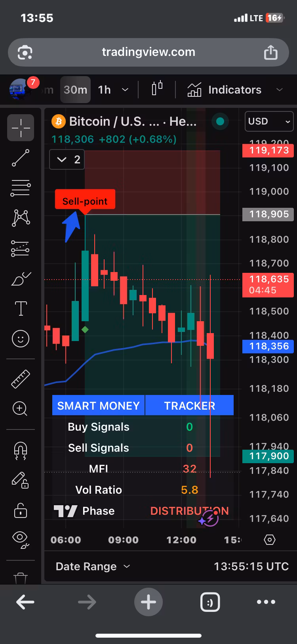
Task: Collapse the indicator legend showing 2
Action: [67, 160]
